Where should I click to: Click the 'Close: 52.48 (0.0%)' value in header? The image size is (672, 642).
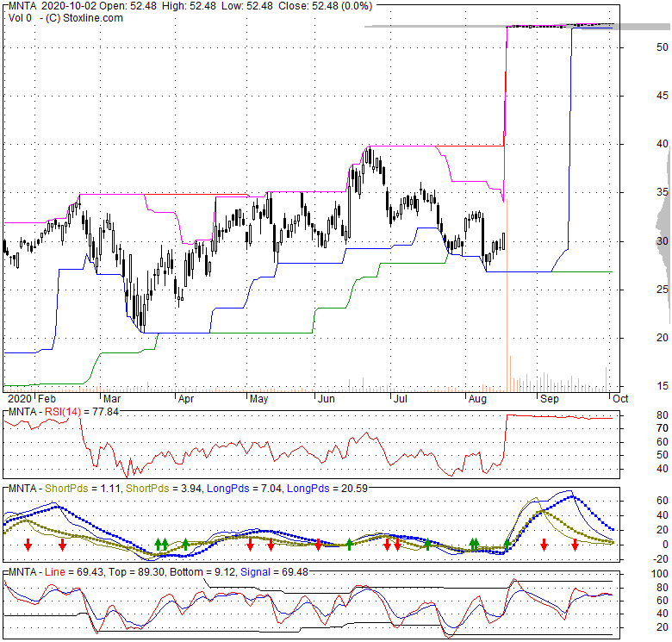pyautogui.click(x=326, y=6)
